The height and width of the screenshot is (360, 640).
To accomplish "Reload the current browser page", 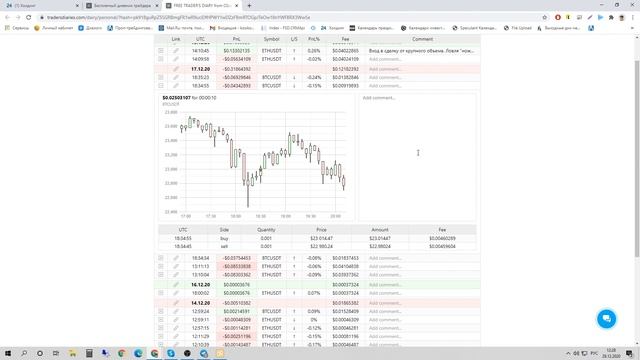I will pyautogui.click(x=29, y=18).
